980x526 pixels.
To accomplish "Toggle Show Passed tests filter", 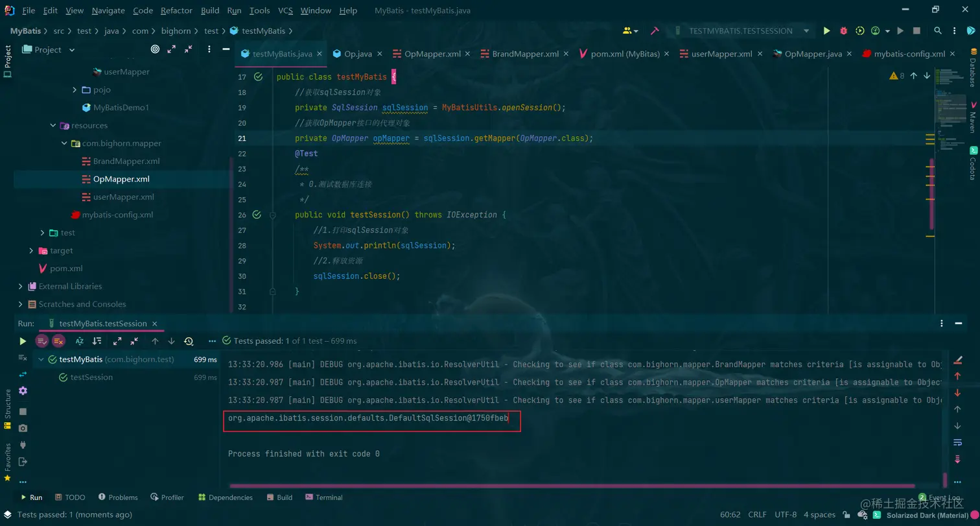I will point(42,341).
